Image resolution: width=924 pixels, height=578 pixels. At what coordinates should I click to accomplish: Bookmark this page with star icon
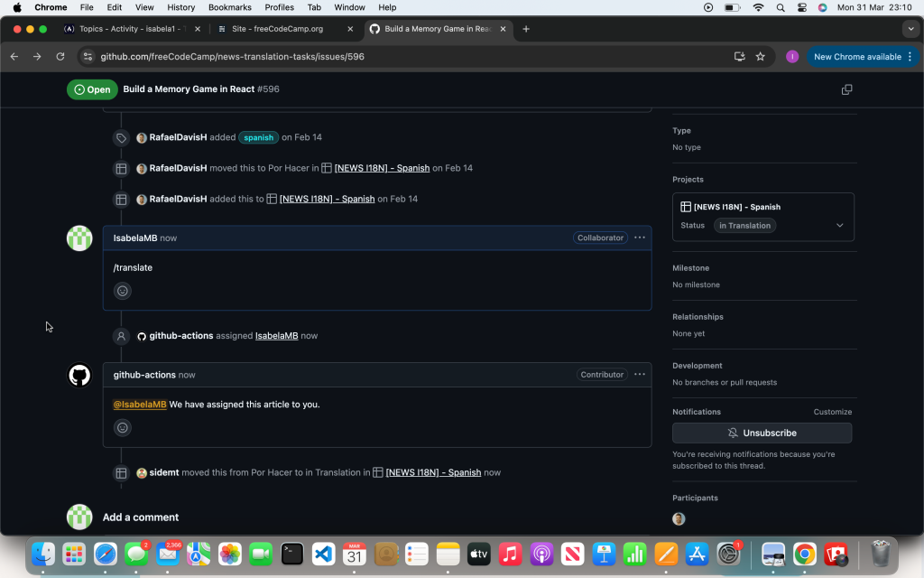click(x=760, y=56)
